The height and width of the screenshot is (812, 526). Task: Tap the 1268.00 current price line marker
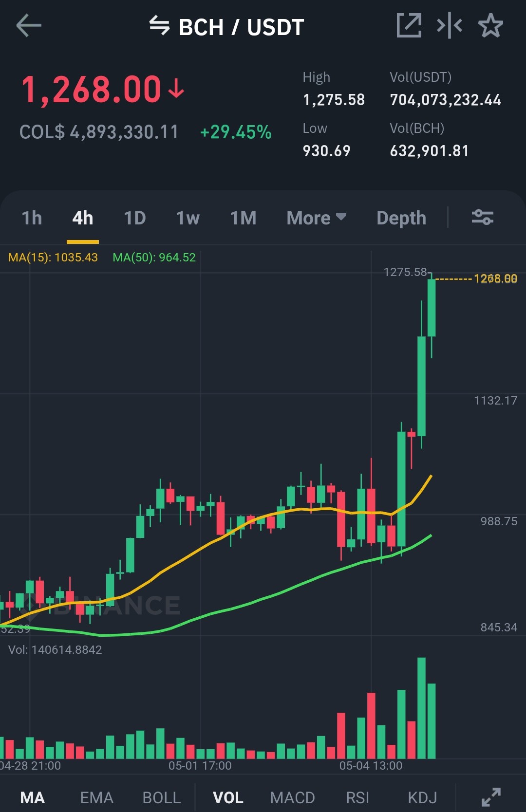click(495, 279)
